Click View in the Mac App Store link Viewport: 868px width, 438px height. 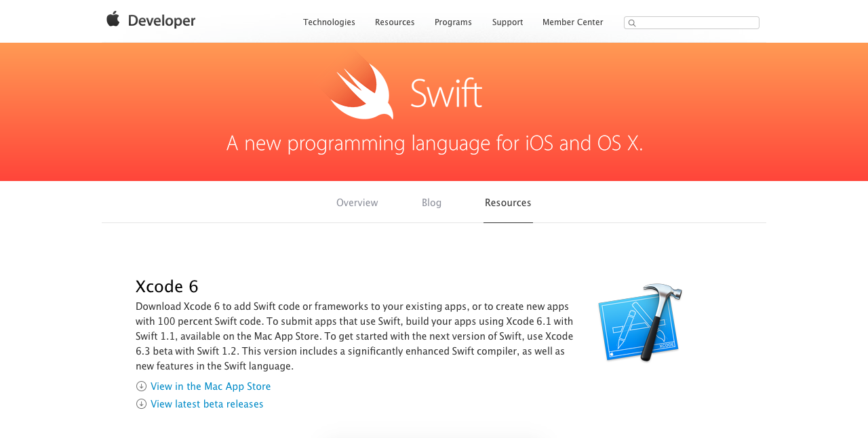(x=210, y=386)
